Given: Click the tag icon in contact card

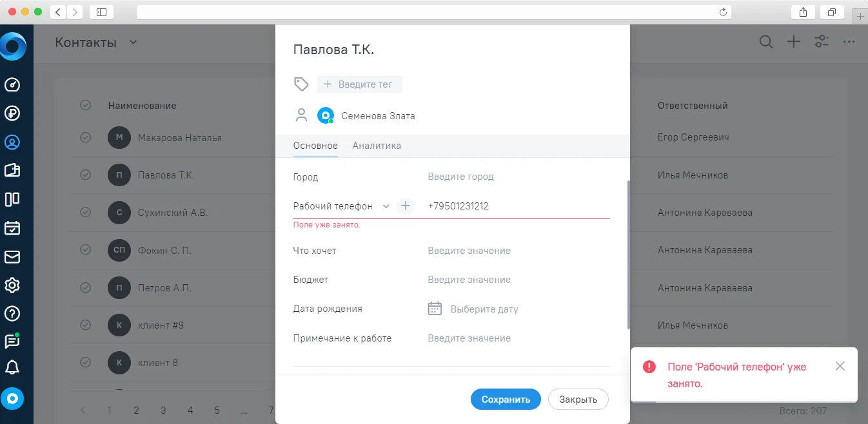Looking at the screenshot, I should click(x=301, y=84).
